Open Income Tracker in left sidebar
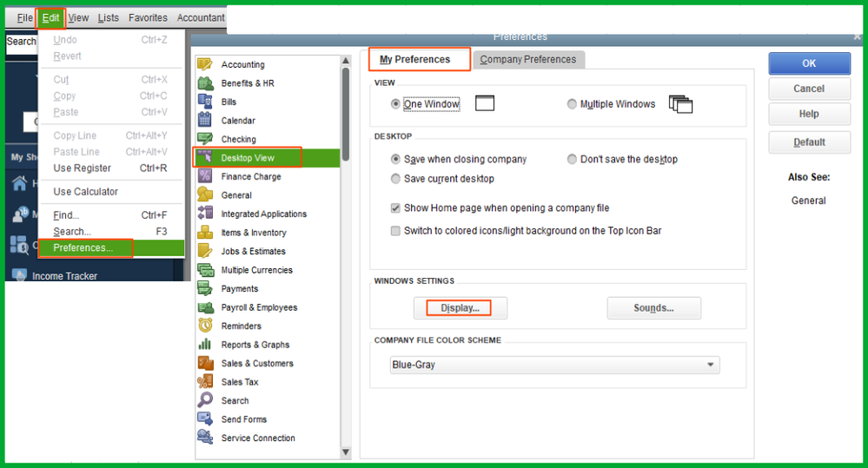The width and height of the screenshot is (868, 468). pyautogui.click(x=64, y=275)
